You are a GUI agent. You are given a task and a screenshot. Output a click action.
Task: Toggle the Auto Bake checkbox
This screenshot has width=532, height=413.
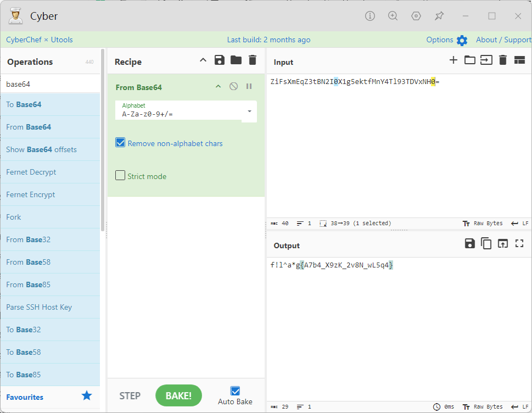click(x=235, y=390)
